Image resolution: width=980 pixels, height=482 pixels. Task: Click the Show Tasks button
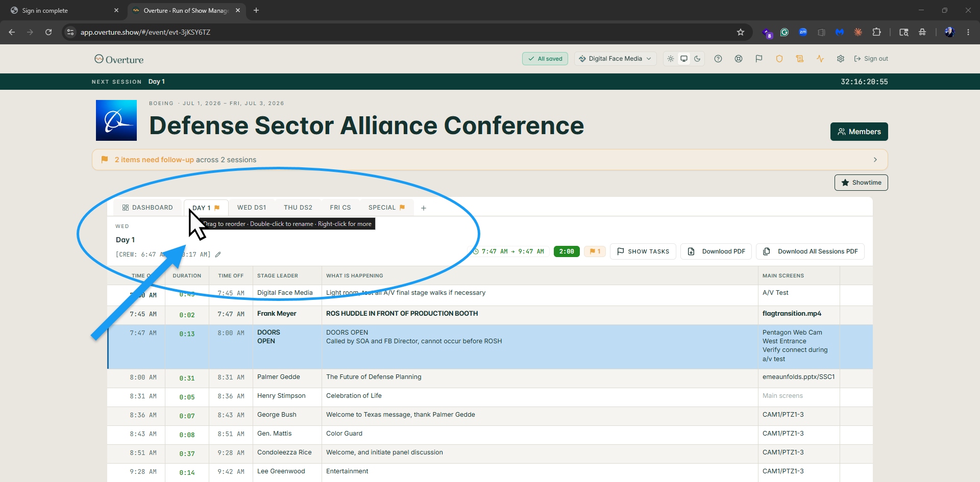pos(643,251)
